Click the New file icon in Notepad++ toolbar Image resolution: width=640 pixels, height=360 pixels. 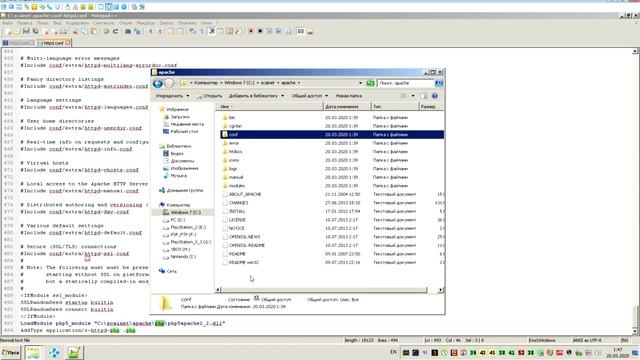tap(8, 31)
